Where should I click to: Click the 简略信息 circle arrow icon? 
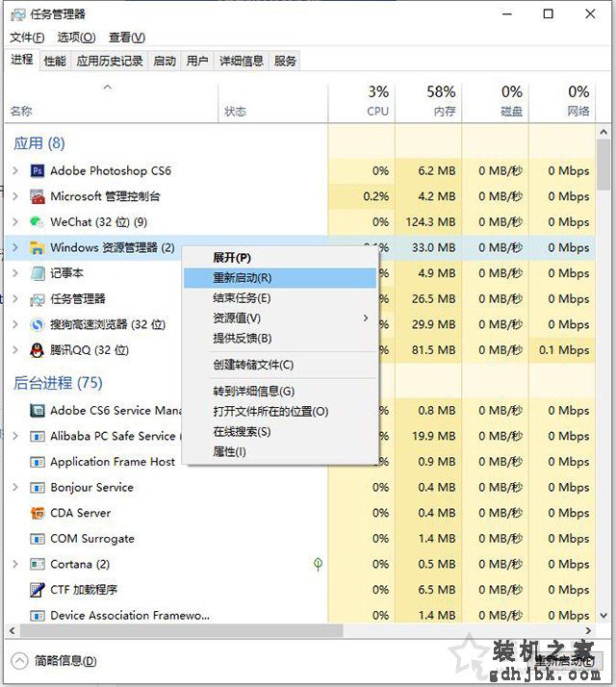tap(19, 661)
